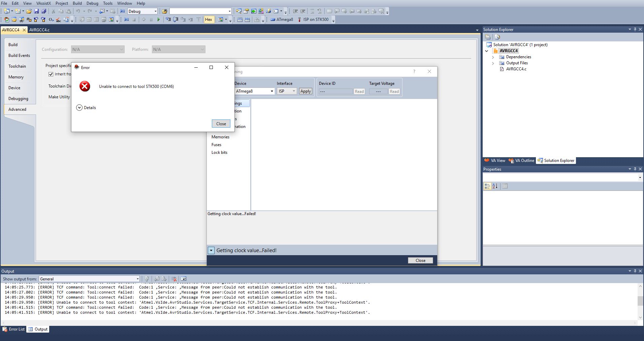Open the Open File dialog icon beside Debug

pos(165,11)
